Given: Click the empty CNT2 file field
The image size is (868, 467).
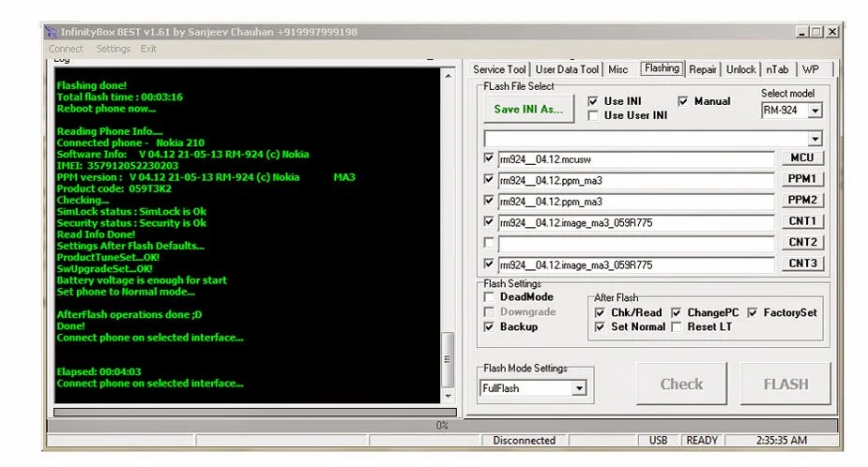Looking at the screenshot, I should pyautogui.click(x=636, y=244).
